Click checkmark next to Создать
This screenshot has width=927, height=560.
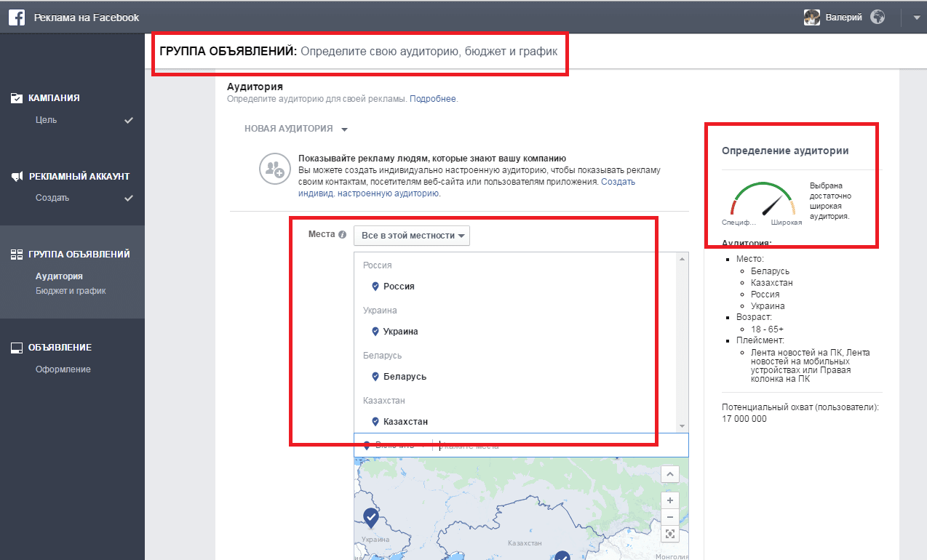pos(129,199)
